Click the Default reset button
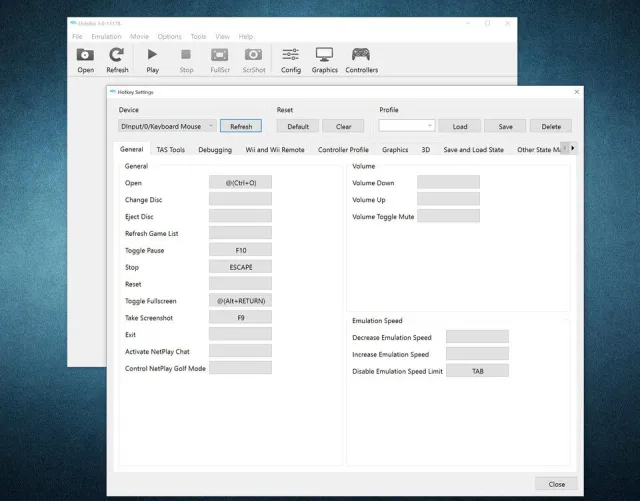640x501 pixels. (298, 126)
